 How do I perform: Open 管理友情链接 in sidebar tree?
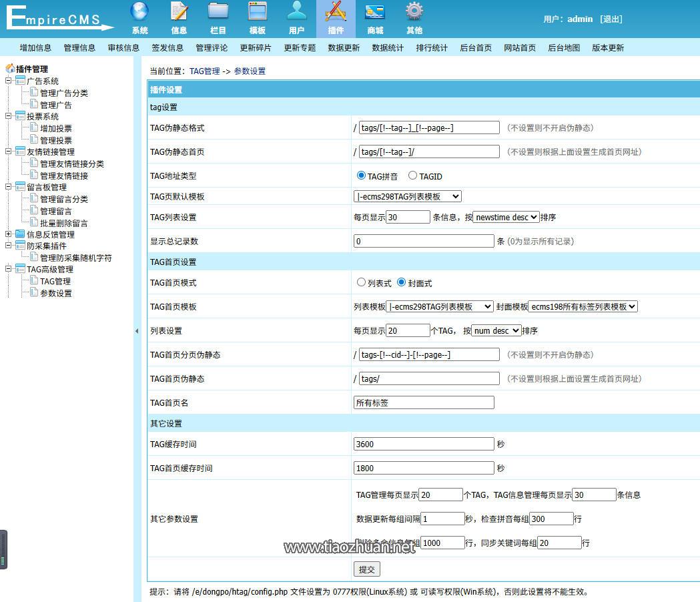pyautogui.click(x=64, y=176)
